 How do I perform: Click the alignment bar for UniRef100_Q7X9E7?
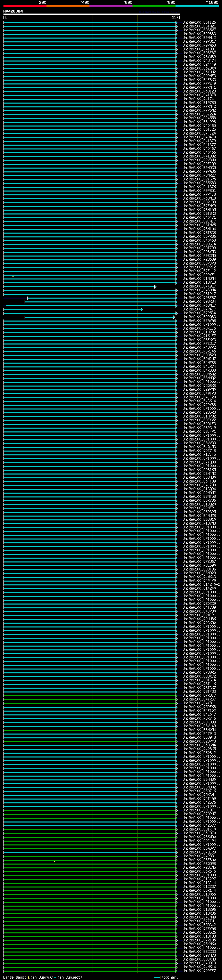80,286
